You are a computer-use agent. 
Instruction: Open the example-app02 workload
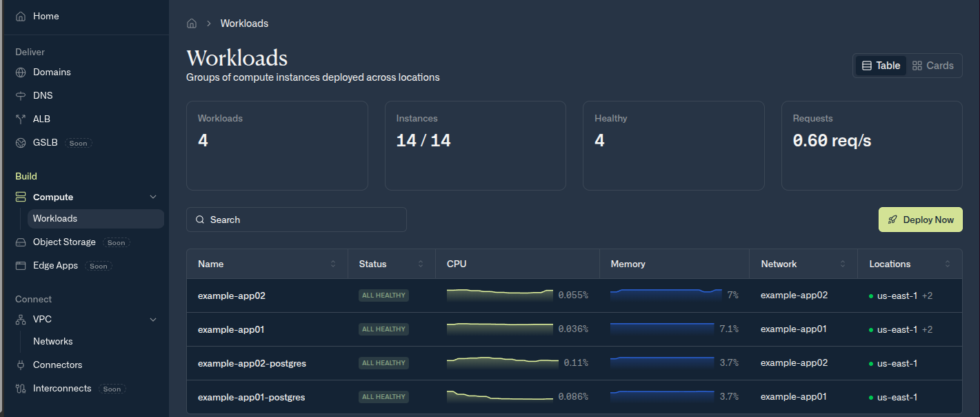(232, 295)
